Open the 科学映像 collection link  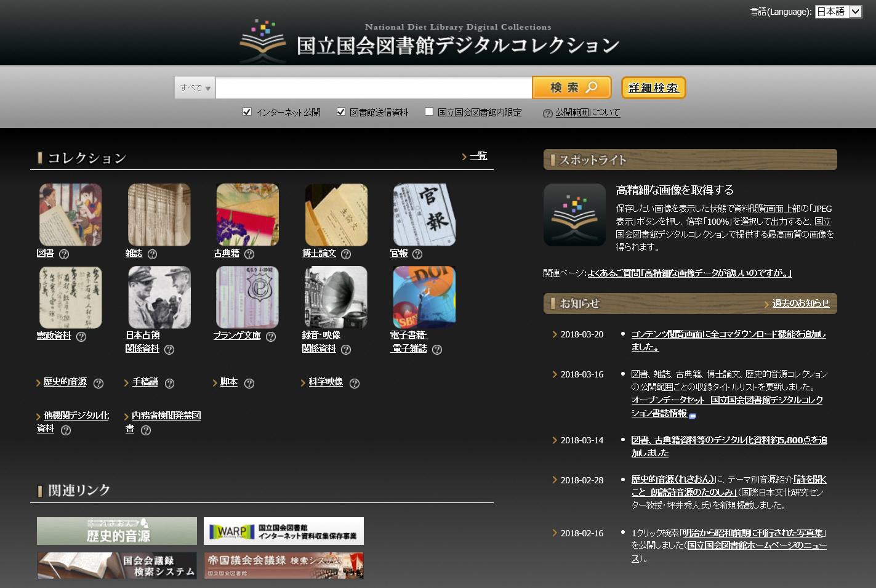tap(326, 382)
